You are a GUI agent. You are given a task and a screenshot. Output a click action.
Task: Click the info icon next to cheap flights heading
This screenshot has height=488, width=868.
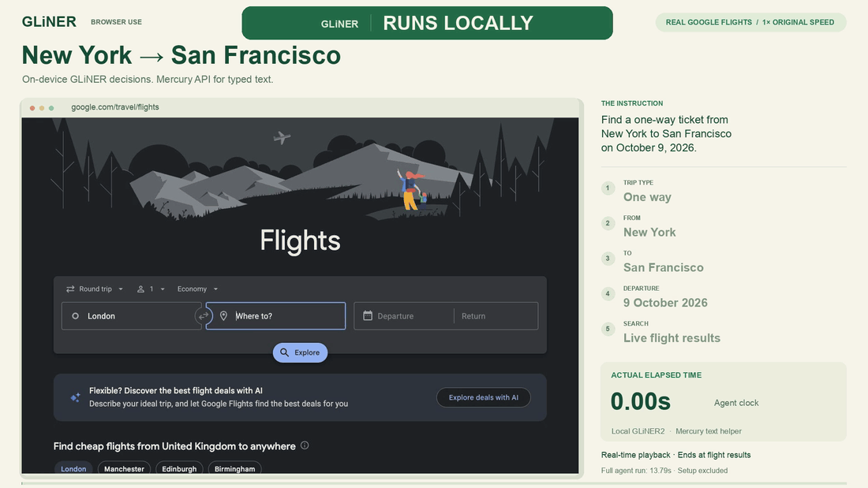click(x=305, y=445)
